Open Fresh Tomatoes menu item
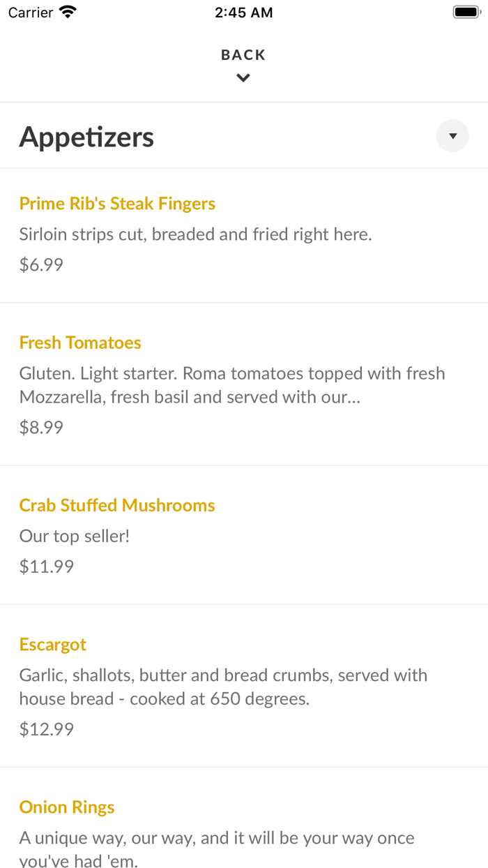Image resolution: width=488 pixels, height=868 pixels. (x=80, y=343)
